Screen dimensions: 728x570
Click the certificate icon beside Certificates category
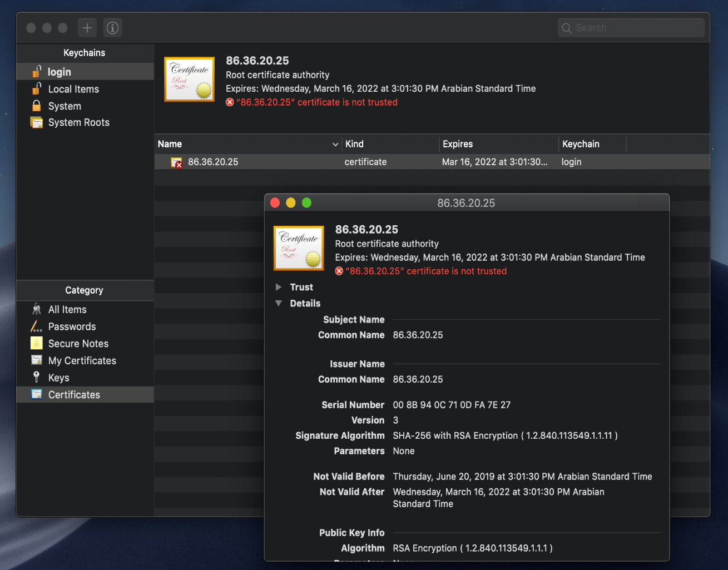coord(37,394)
